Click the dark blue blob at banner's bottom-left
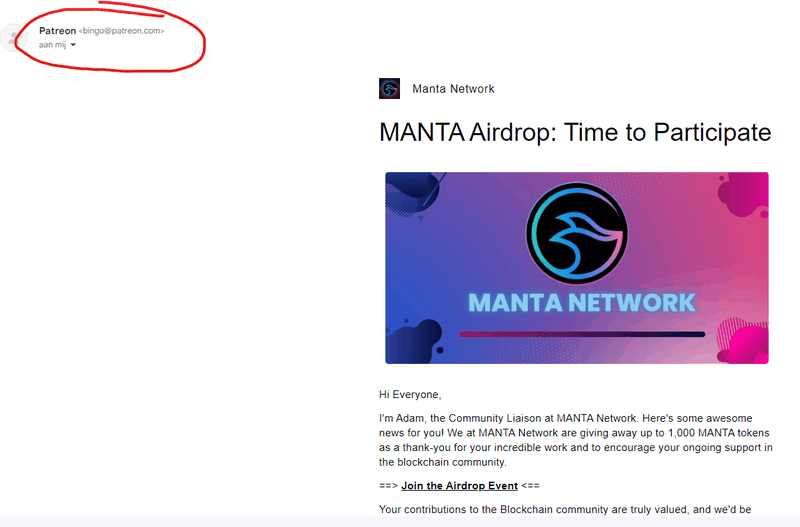The width and height of the screenshot is (800, 527). (x=414, y=342)
